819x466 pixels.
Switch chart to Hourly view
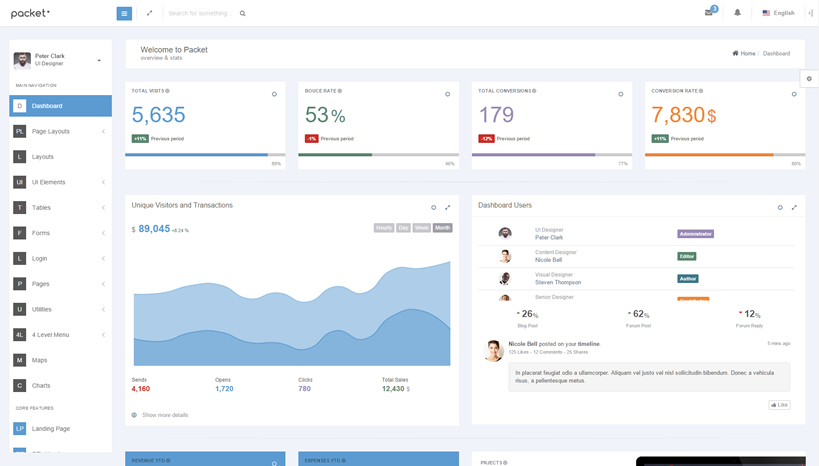coord(384,228)
